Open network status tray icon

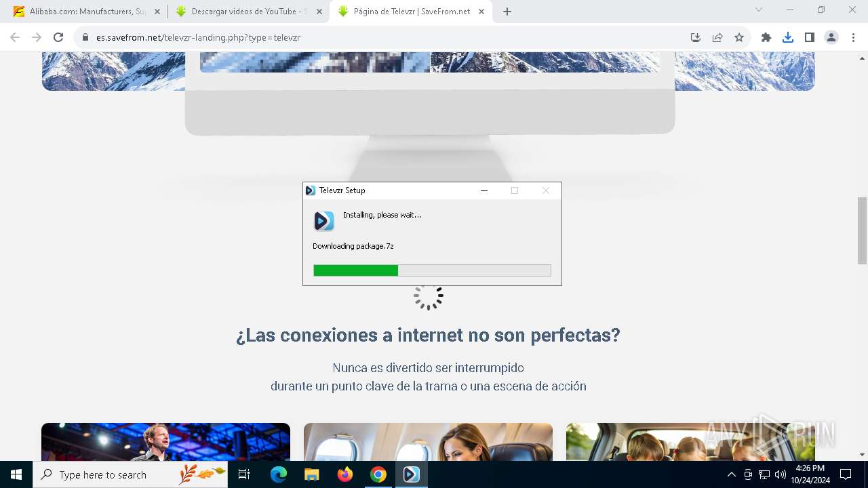764,474
